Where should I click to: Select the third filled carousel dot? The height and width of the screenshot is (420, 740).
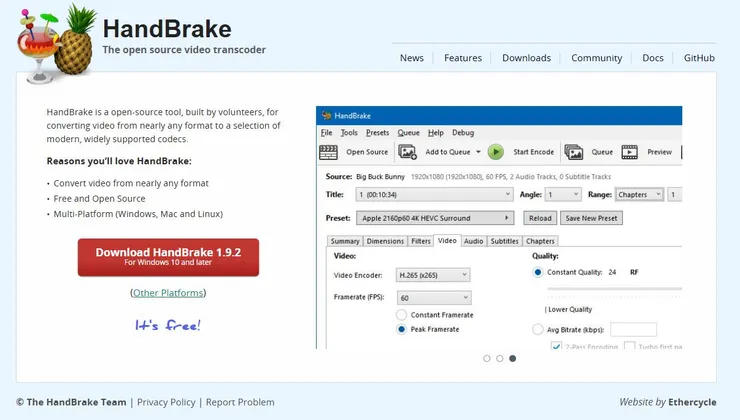(x=513, y=359)
